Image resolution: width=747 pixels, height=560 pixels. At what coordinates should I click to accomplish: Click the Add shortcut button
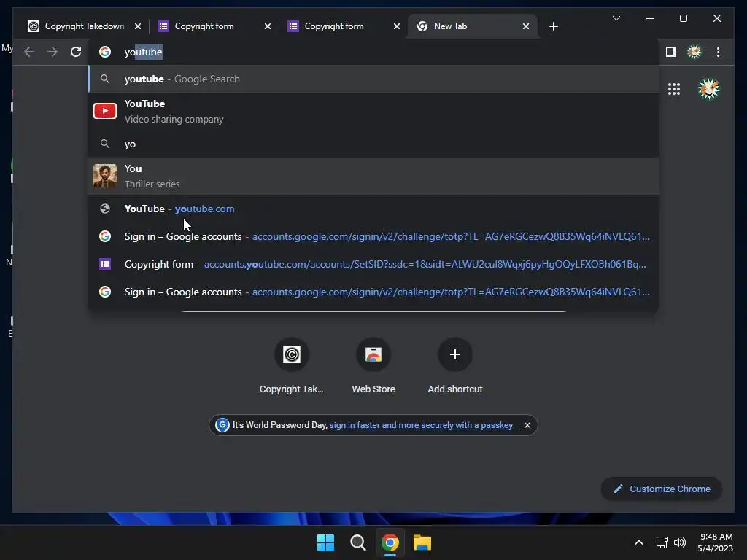(x=455, y=366)
